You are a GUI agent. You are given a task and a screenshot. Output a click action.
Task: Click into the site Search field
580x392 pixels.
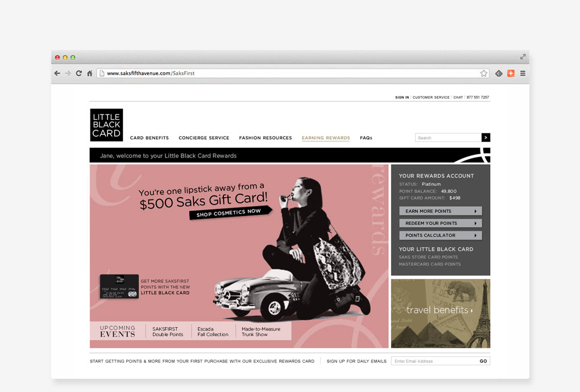448,137
